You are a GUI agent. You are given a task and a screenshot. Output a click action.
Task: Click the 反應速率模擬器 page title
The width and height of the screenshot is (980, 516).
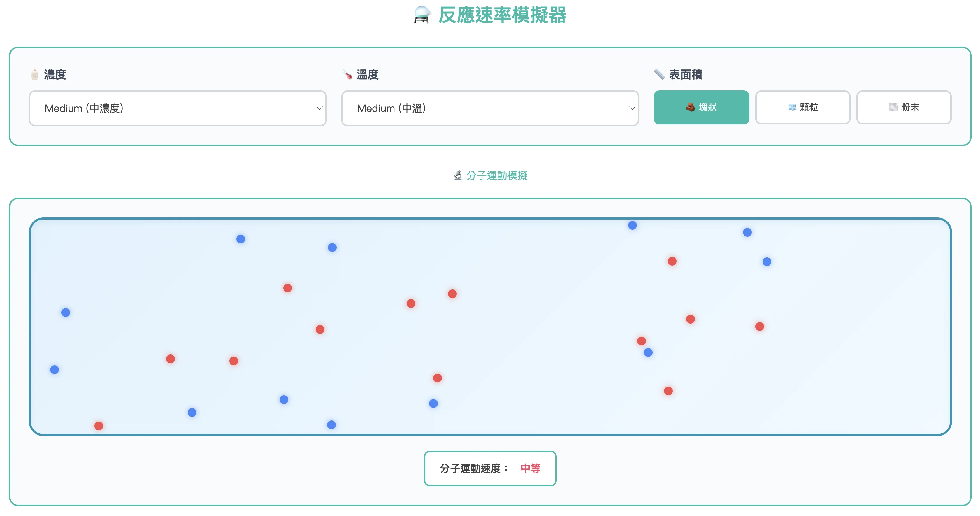(502, 15)
